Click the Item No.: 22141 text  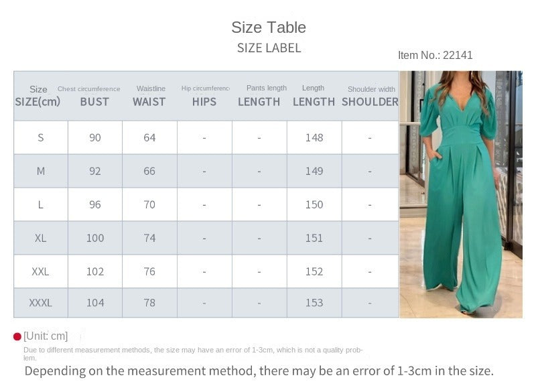(x=435, y=56)
